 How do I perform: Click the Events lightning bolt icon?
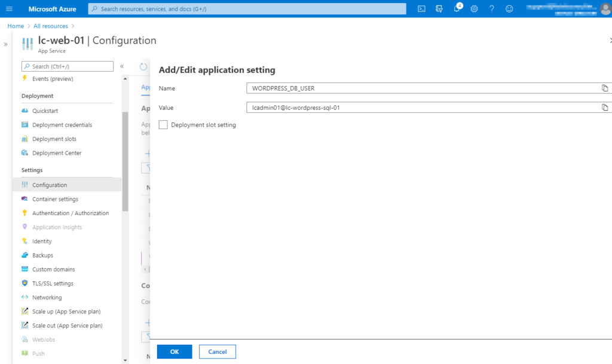click(25, 78)
